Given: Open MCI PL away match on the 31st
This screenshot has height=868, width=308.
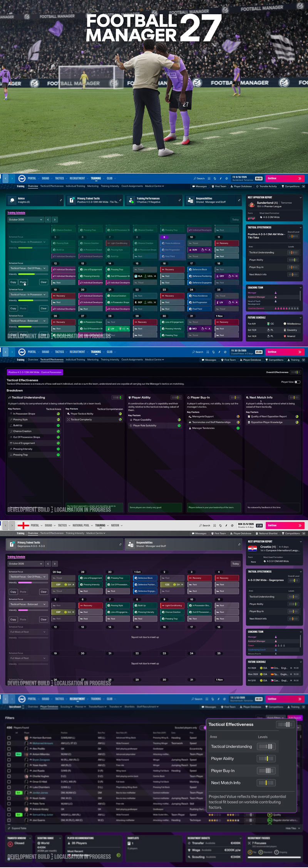Looking at the screenshot, I should pos(200,329).
